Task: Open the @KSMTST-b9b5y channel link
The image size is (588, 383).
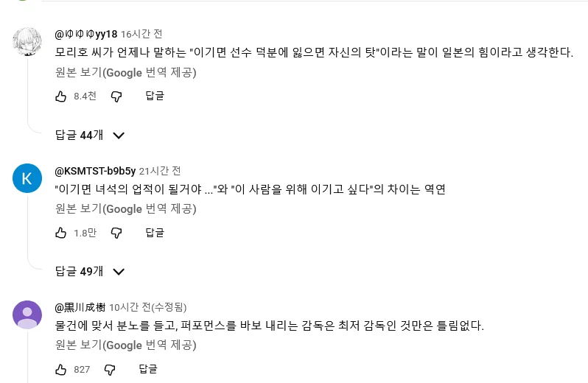Action: coord(95,171)
